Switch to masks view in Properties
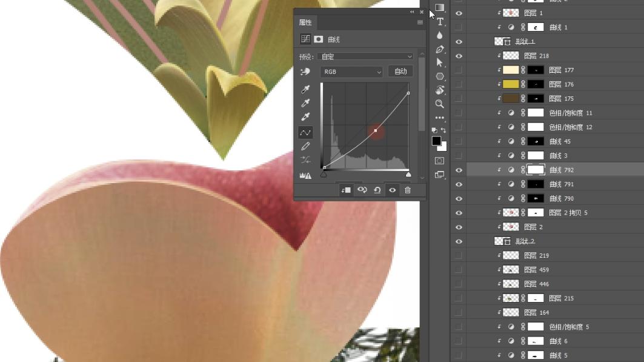The height and width of the screenshot is (362, 644). coord(319,39)
